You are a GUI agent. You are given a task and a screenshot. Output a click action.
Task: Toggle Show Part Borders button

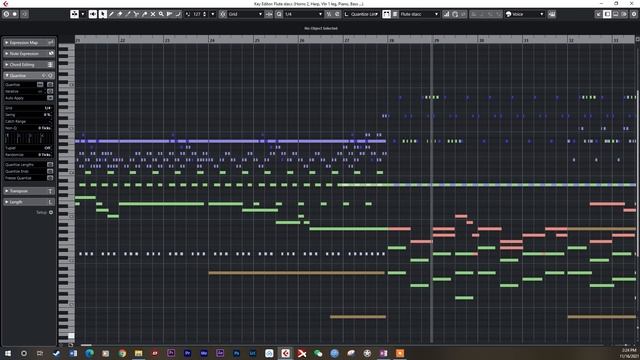(x=386, y=14)
